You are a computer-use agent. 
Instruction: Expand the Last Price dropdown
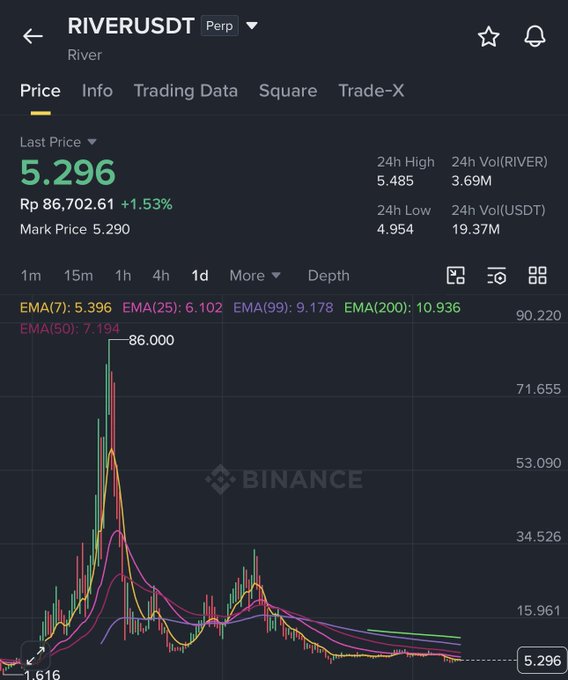coord(91,142)
